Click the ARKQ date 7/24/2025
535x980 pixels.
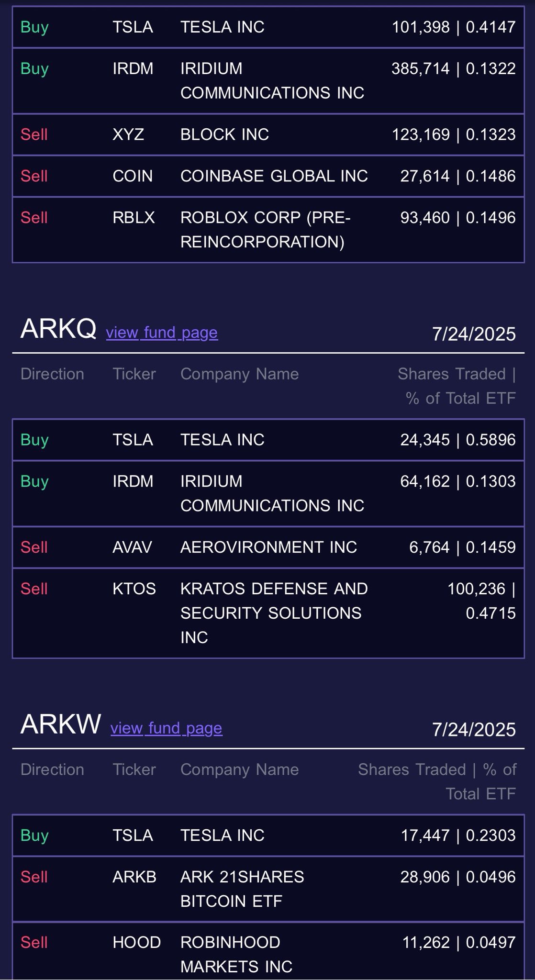click(473, 334)
